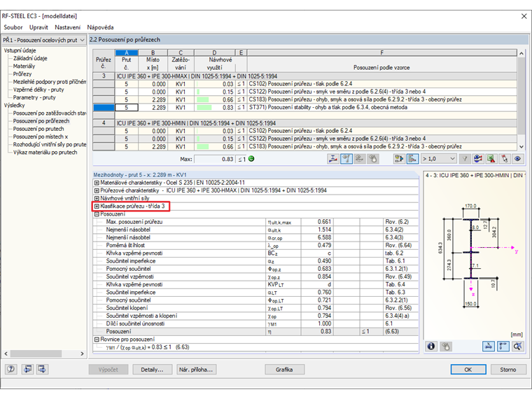The image size is (532, 399).
Task: Click the Výpočet button
Action: pos(108,370)
